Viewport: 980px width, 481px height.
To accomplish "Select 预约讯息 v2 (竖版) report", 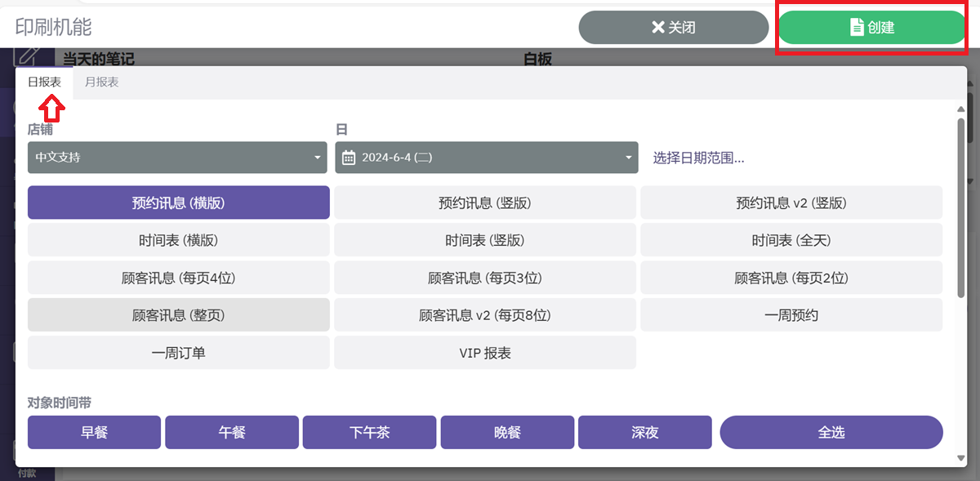I will point(791,203).
